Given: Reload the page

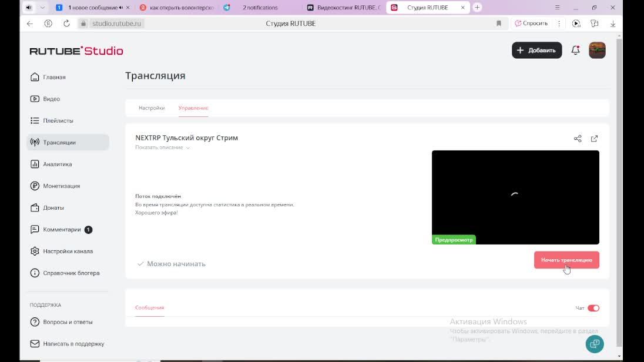Looking at the screenshot, I should coord(66,24).
